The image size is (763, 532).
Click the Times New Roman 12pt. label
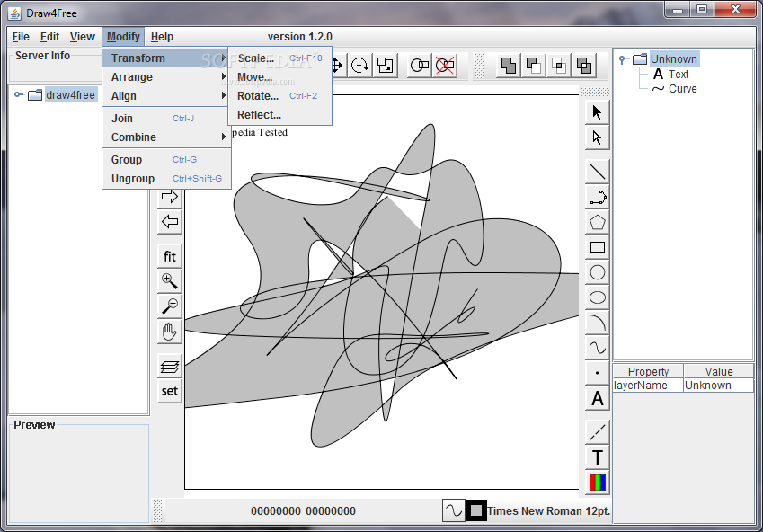[548, 511]
